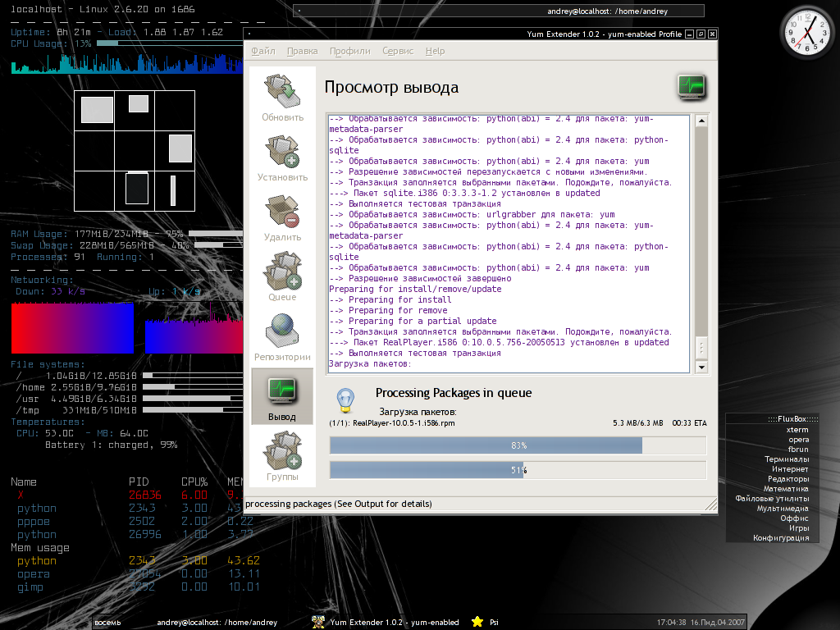Viewport: 840px width, 630px height.
Task: Launch xterm from the FluxBox menu
Action: (x=797, y=430)
